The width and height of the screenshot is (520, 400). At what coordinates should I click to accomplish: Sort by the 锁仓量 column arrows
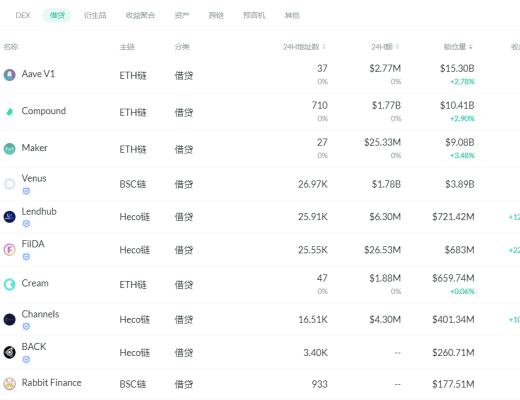click(x=471, y=47)
